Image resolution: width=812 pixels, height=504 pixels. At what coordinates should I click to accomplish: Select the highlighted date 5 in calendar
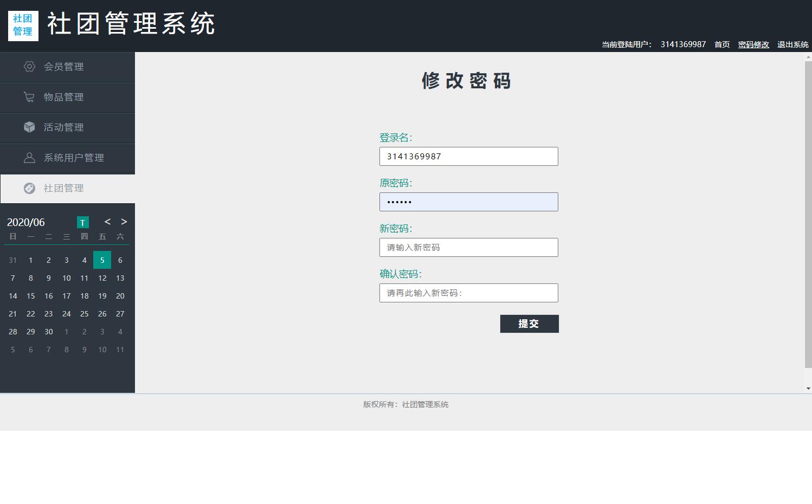tap(102, 260)
